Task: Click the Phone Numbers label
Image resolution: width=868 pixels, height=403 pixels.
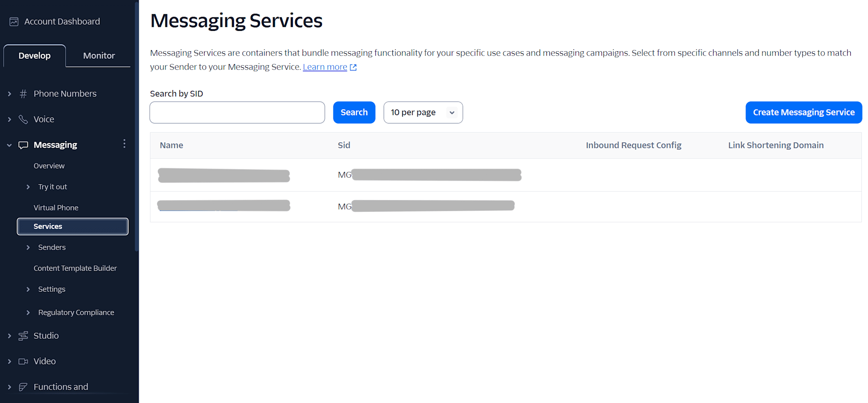Action: 65,94
